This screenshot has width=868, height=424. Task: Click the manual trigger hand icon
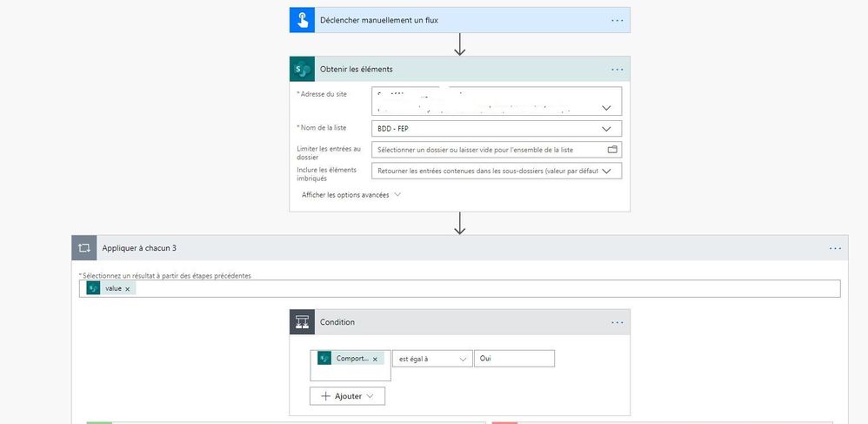tap(303, 21)
